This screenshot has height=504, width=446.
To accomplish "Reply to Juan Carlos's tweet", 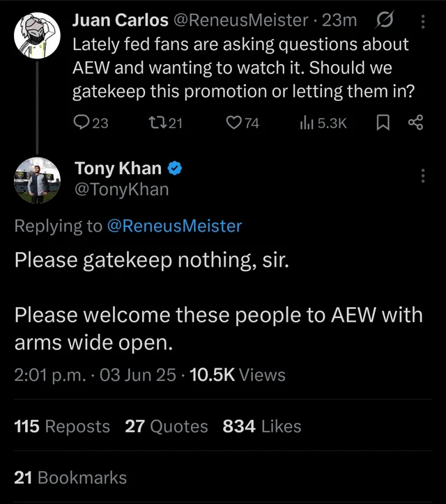I will [x=82, y=123].
